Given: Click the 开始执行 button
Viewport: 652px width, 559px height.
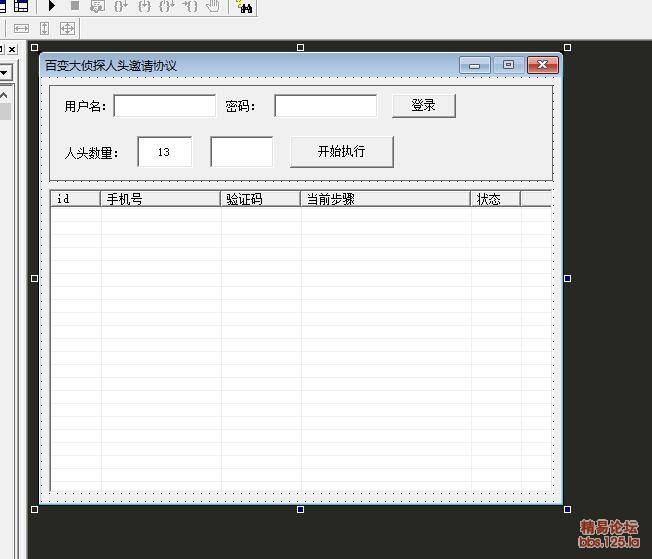Looking at the screenshot, I should click(x=341, y=151).
